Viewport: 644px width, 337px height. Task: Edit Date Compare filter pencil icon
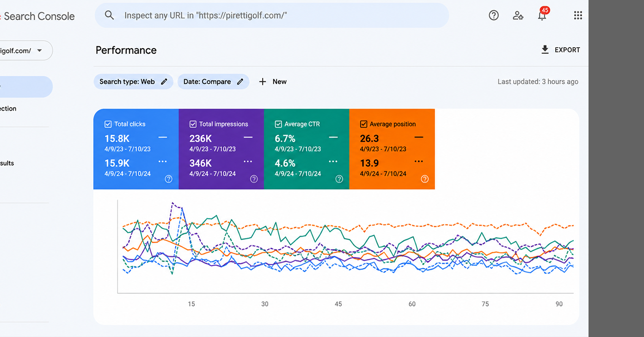(x=240, y=81)
